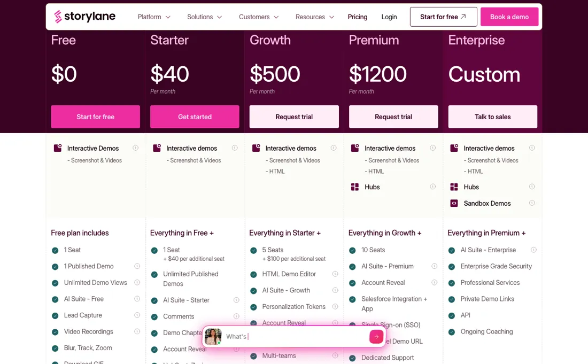This screenshot has height=364, width=588.
Task: Click Interactive Demos icon in Free column
Action: click(58, 148)
